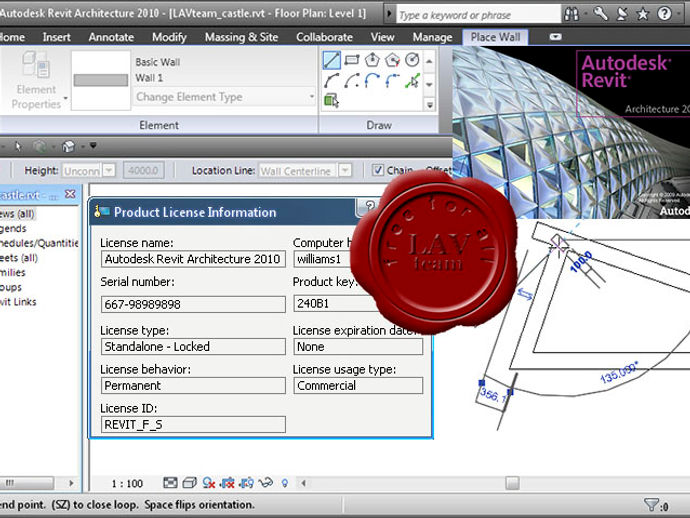Click the drawing area horizontal scrollbar thumb
Viewport: 690px width, 518px height.
512,483
